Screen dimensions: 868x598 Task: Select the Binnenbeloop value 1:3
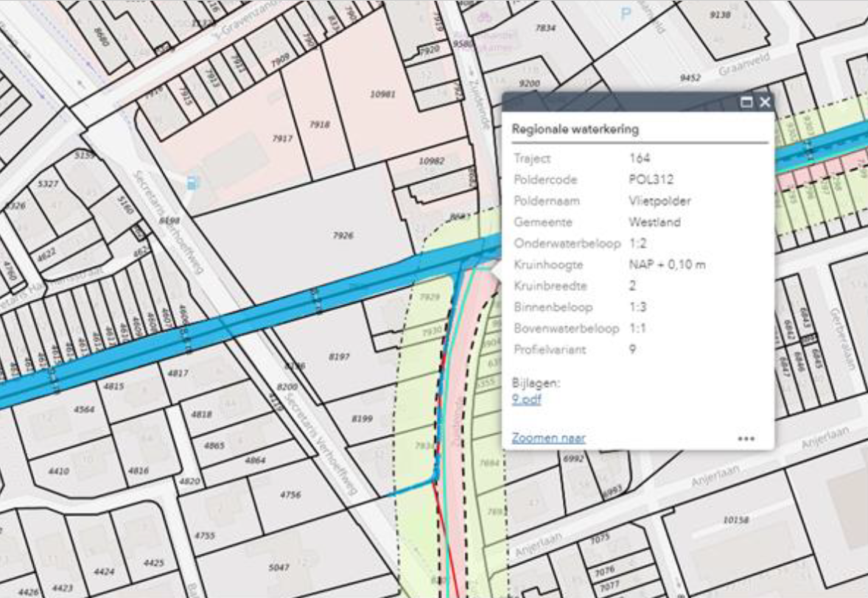click(637, 307)
